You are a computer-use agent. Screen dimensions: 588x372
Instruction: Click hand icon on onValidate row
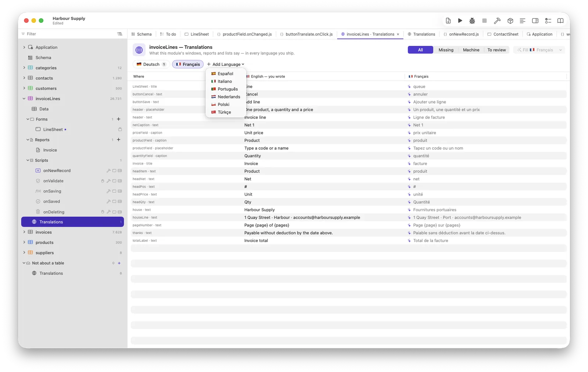[103, 181]
